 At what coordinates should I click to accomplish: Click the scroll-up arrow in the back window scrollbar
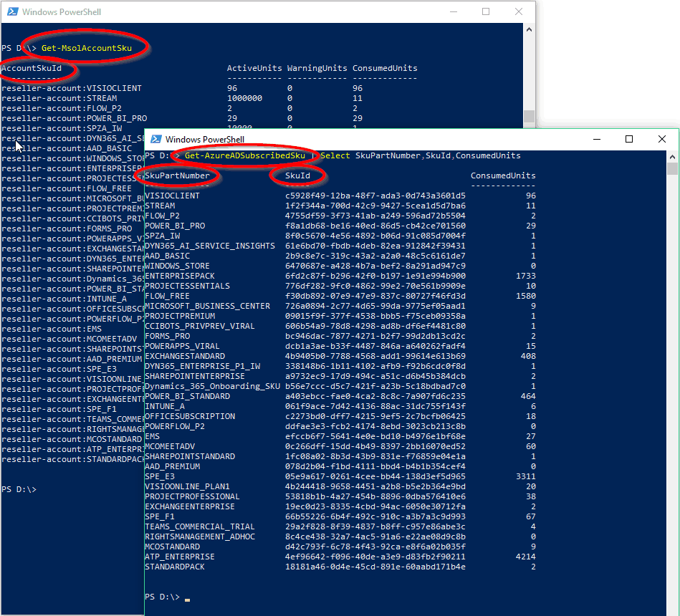coord(529,29)
